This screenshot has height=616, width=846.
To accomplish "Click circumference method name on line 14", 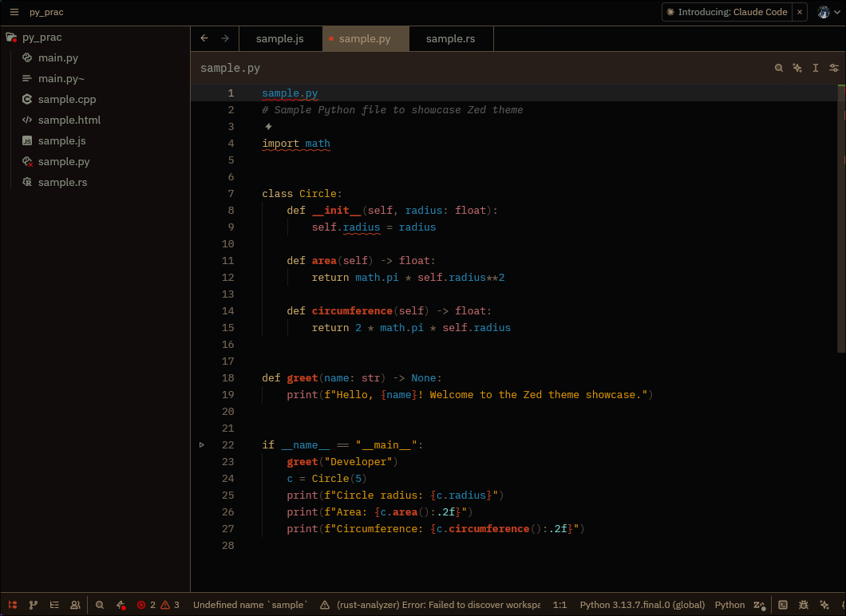I will pos(352,310).
